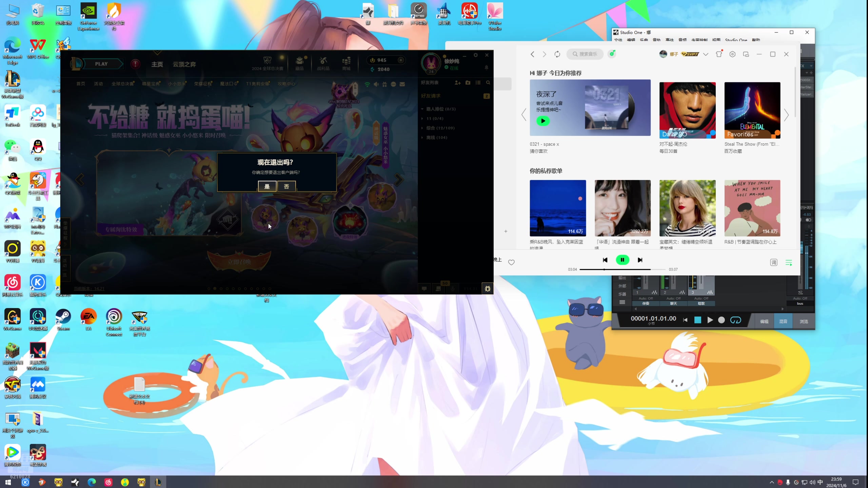Expand the user account dropdown arrow
The width and height of the screenshot is (868, 488).
pyautogui.click(x=706, y=54)
